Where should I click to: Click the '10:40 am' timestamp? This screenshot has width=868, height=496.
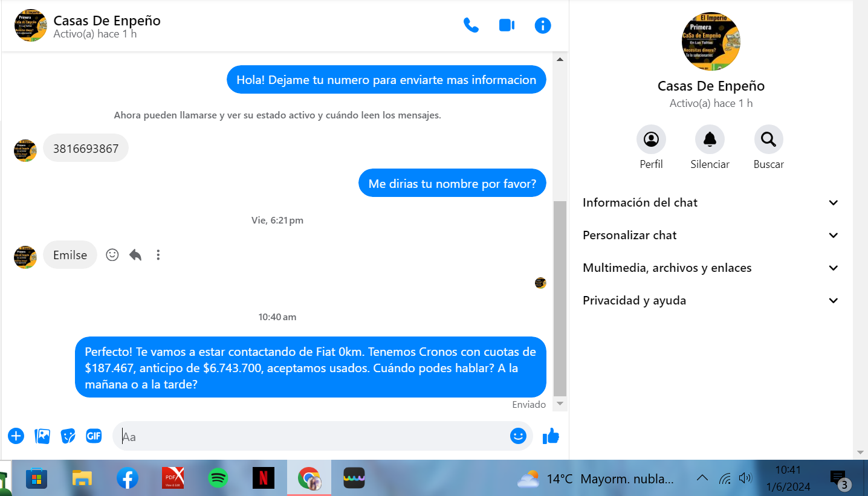coord(277,317)
